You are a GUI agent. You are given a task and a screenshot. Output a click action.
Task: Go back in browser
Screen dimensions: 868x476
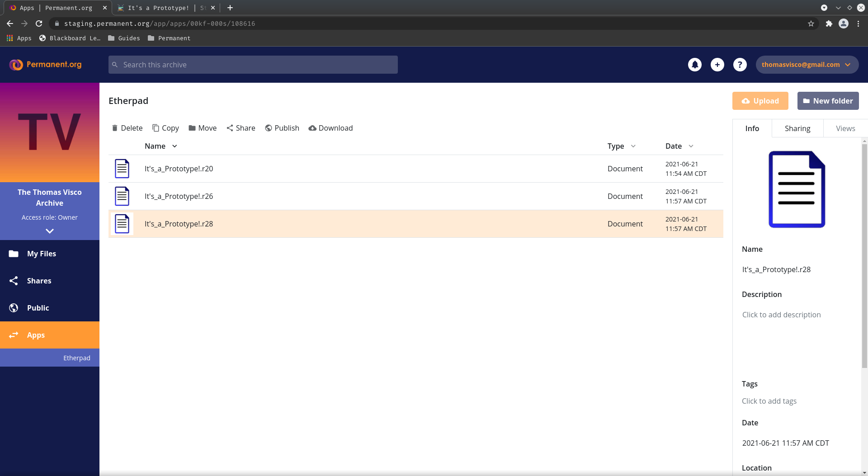[10, 24]
